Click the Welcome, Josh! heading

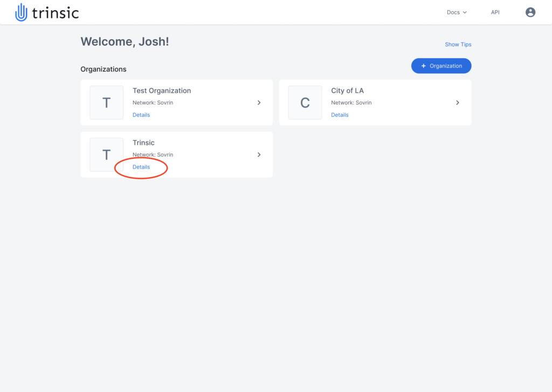coord(125,42)
